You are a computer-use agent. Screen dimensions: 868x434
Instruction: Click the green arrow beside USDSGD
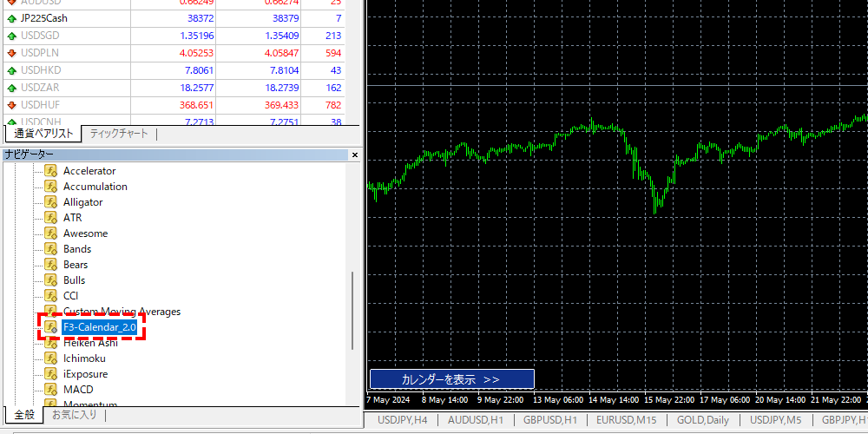click(11, 36)
